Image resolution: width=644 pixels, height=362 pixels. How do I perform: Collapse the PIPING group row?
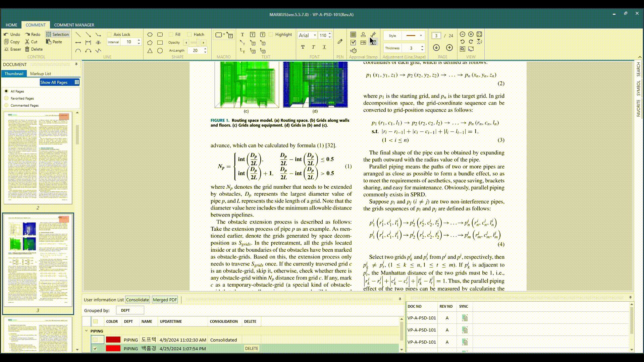87,331
